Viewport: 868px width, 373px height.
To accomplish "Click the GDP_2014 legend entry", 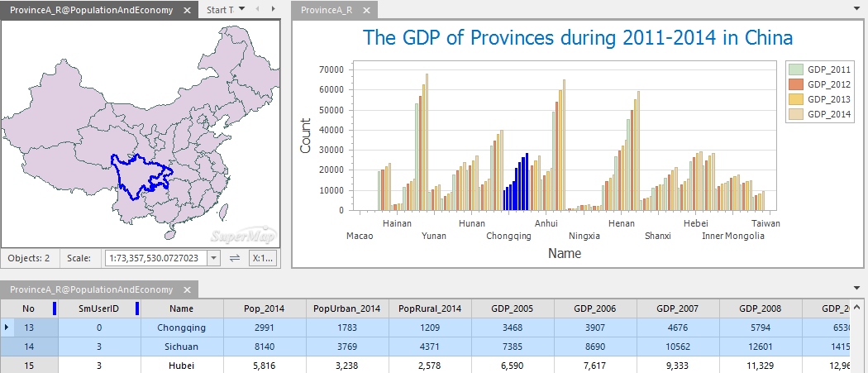I will pyautogui.click(x=828, y=114).
